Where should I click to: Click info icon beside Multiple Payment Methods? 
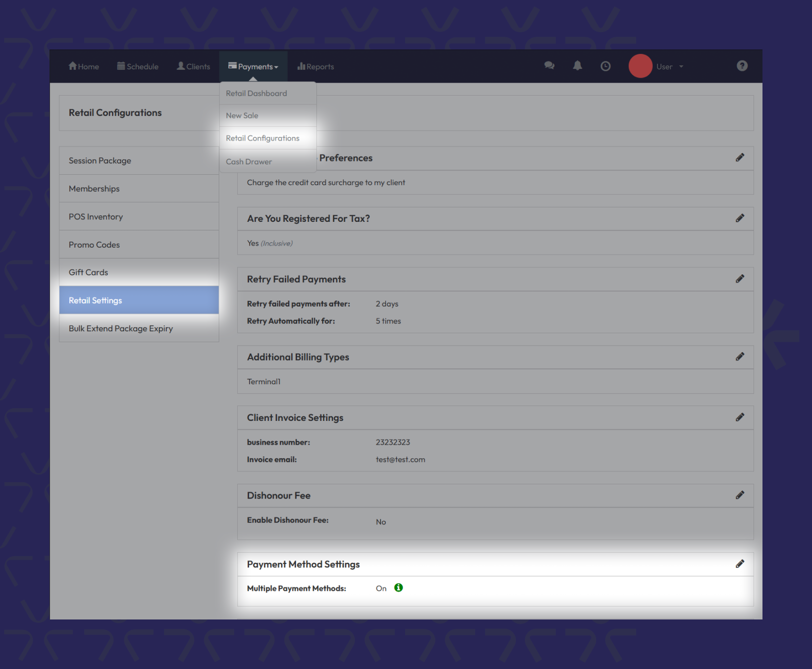pyautogui.click(x=399, y=588)
